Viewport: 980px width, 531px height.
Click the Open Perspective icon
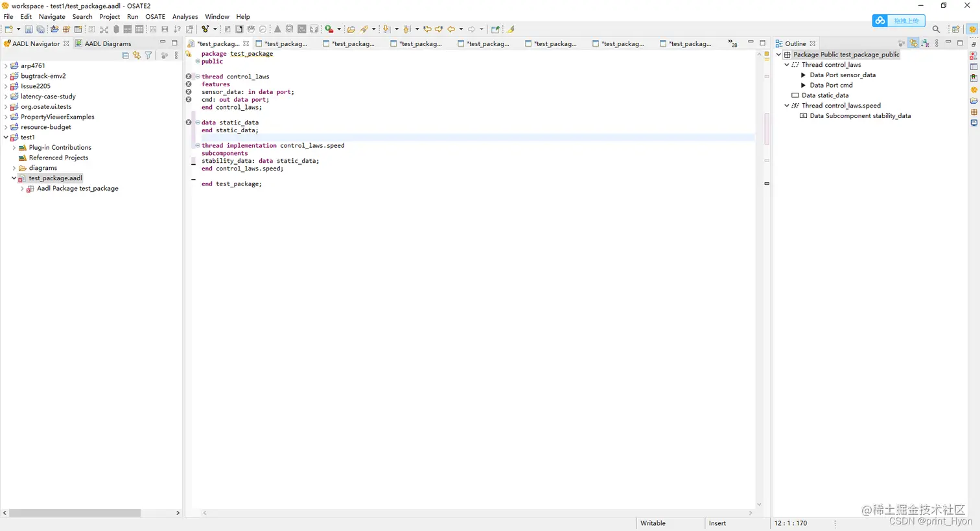[x=955, y=29]
